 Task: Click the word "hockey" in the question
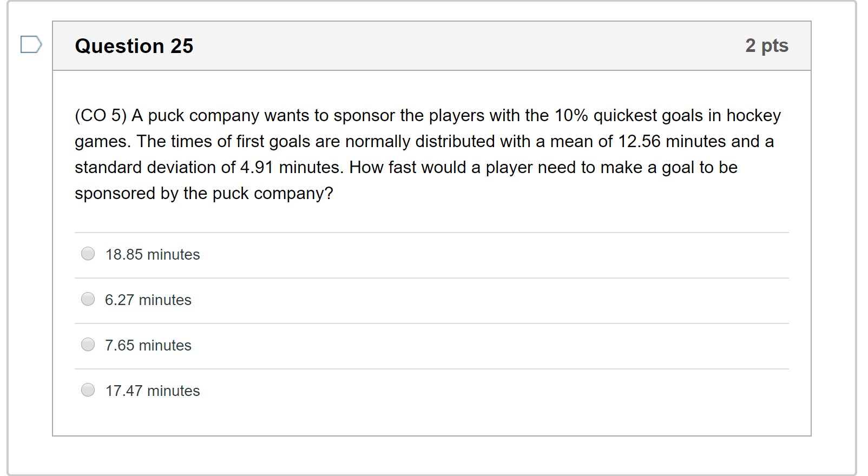(x=753, y=115)
